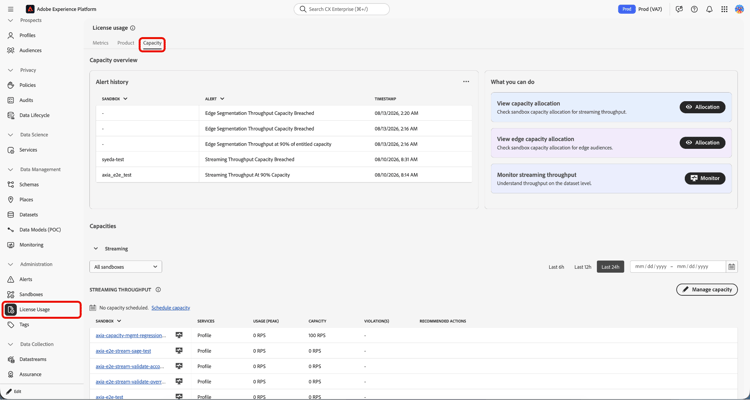This screenshot has height=400, width=750.
Task: Sort Alert history by Sandbox column
Action: pyautogui.click(x=114, y=99)
